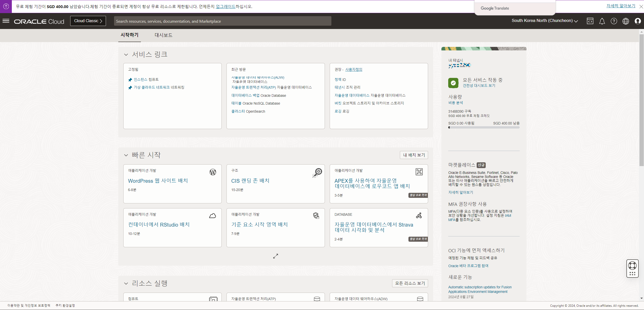Open Oracle 베타 프로그램 참여 link
Image resolution: width=644 pixels, height=310 pixels.
[468, 266]
